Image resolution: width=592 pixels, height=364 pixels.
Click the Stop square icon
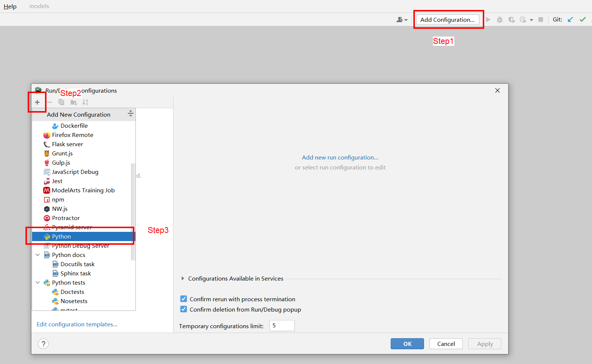[x=541, y=20]
